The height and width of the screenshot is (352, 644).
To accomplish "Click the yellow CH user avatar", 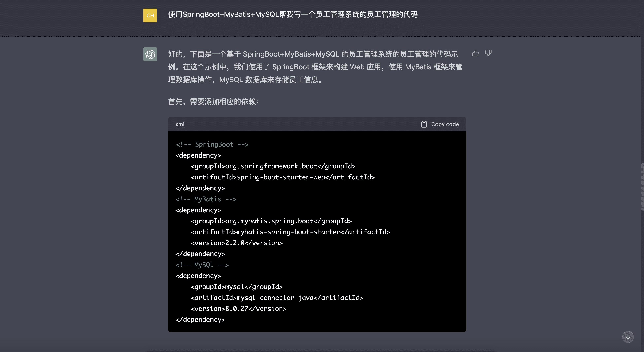I will (150, 16).
